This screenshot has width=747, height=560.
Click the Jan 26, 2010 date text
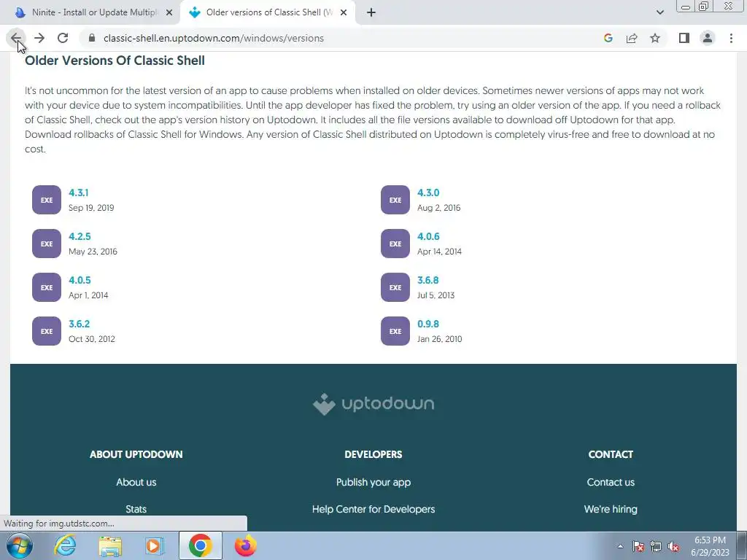pyautogui.click(x=440, y=339)
